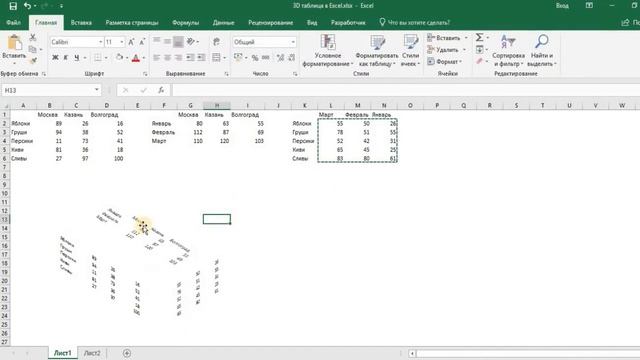The image size is (640, 360).
Task: Open Format as Table (Форматировать как таблицу)
Action: click(377, 51)
